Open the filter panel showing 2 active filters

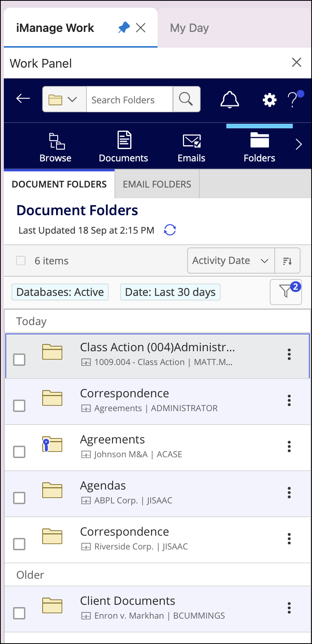pyautogui.click(x=285, y=292)
